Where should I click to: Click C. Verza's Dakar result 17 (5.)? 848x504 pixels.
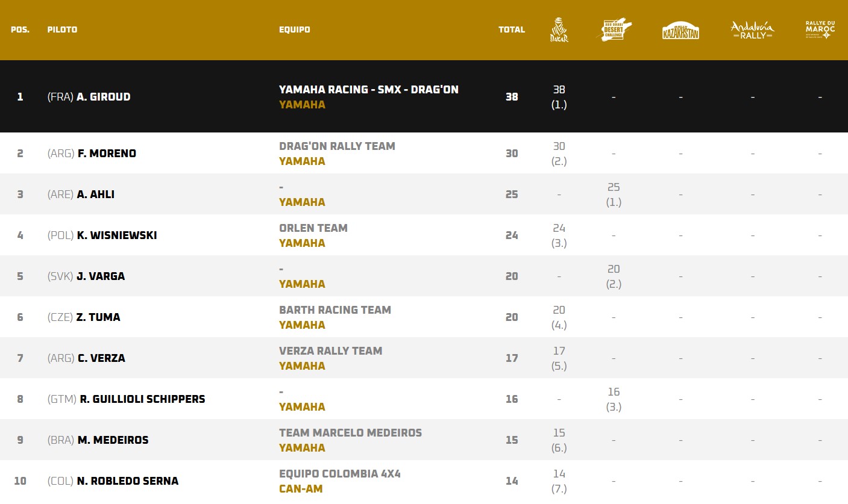[x=559, y=358]
